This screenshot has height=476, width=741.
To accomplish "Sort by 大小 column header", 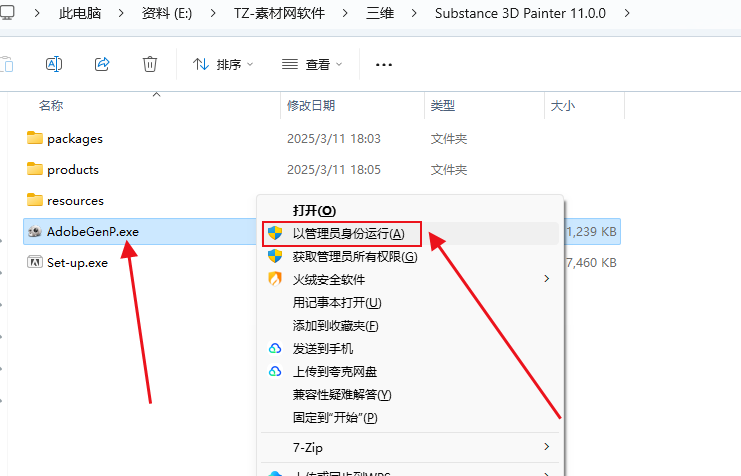I will [x=563, y=105].
